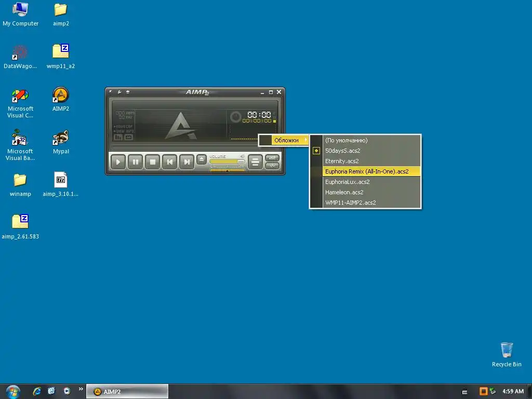This screenshot has width=532, height=399.
Task: Click the network tray icon
Action: pyautogui.click(x=493, y=391)
